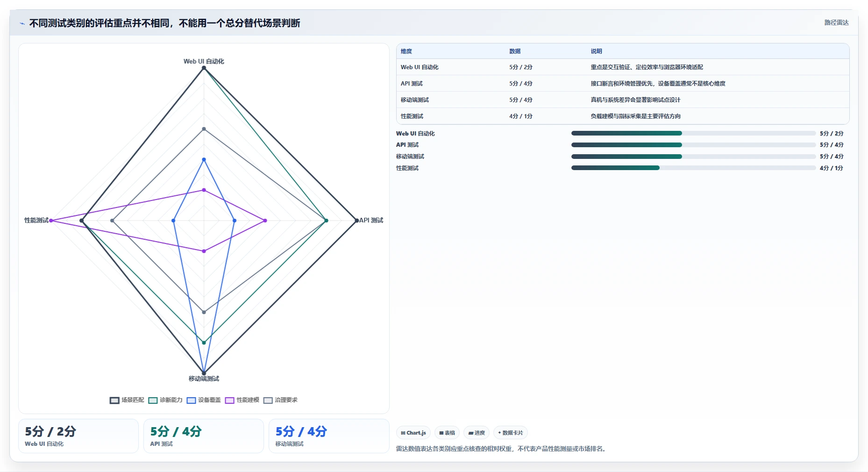868x472 pixels.
Task: Select the 移动端测试 table row cell
Action: coord(415,100)
